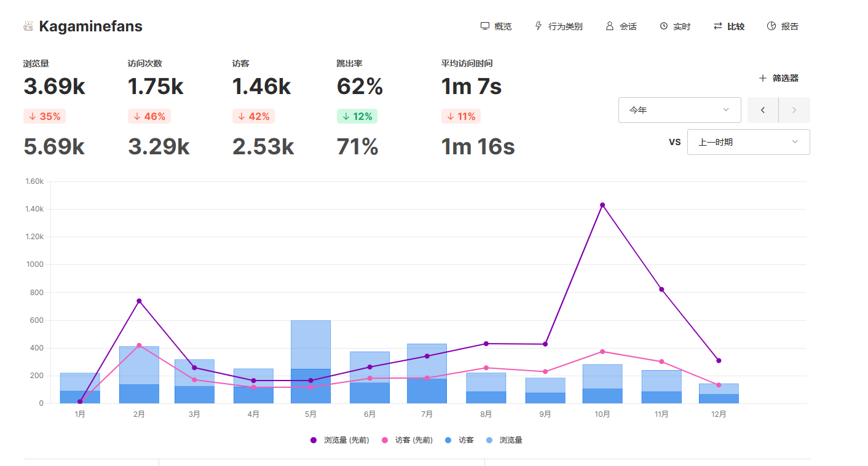This screenshot has width=868, height=466.
Task: Click the plus icon beside 筛选器
Action: [x=763, y=78]
